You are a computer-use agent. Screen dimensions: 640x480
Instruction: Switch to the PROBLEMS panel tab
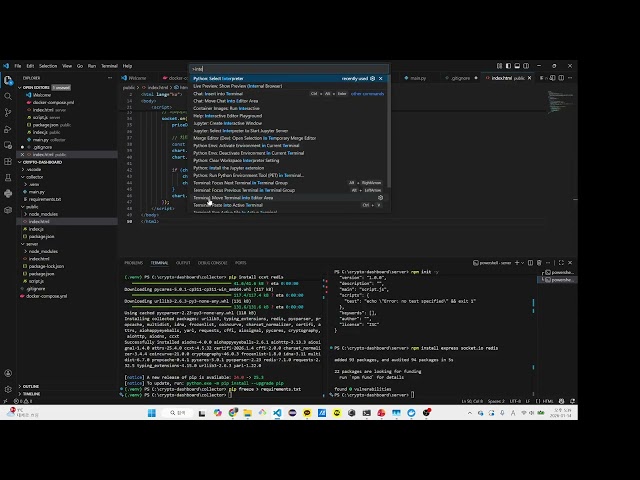133,263
